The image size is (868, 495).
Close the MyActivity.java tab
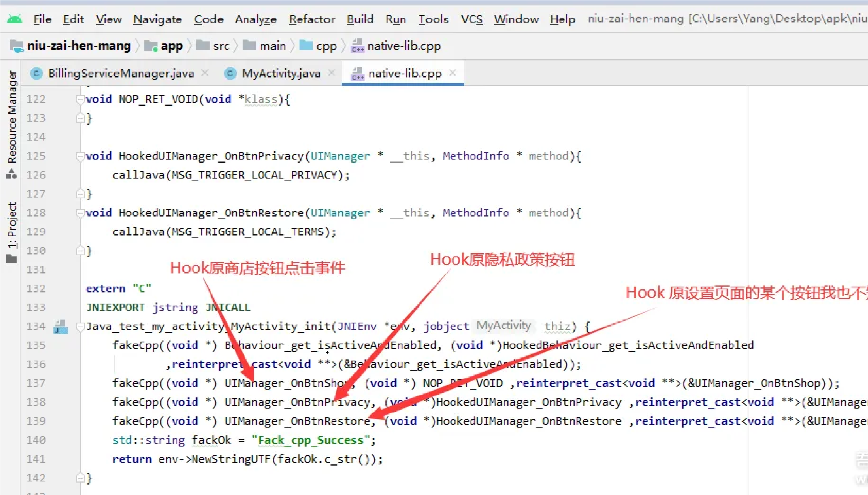[331, 73]
